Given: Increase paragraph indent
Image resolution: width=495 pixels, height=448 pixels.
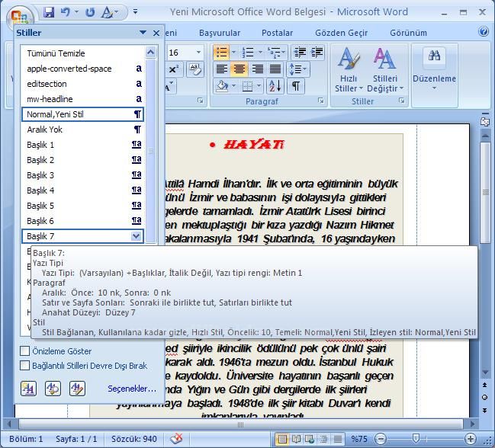Looking at the screenshot, I should point(317,52).
